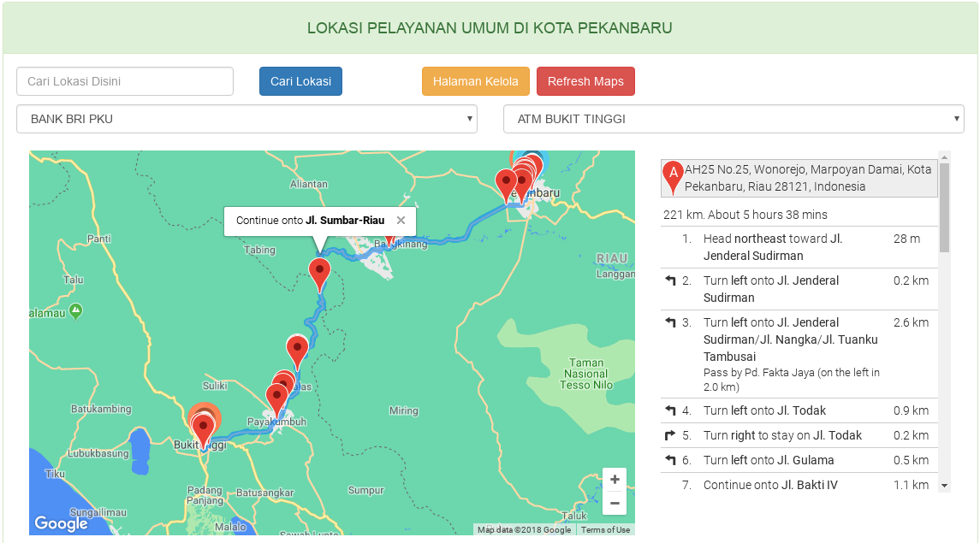980x543 pixels.
Task: Open the BANK BRI PKU dropdown
Action: pyautogui.click(x=246, y=119)
